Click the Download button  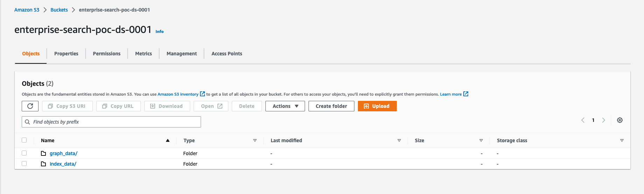167,106
